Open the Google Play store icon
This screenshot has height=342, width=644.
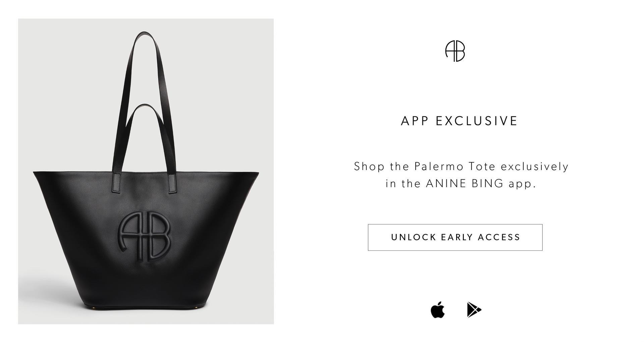pos(474,309)
